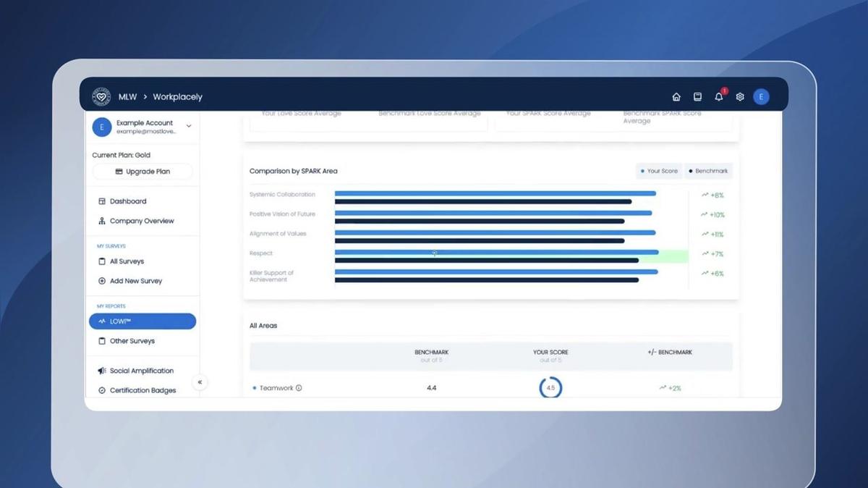Toggle the Benchmark legend item
Image resolution: width=868 pixels, height=488 pixels.
pyautogui.click(x=707, y=171)
